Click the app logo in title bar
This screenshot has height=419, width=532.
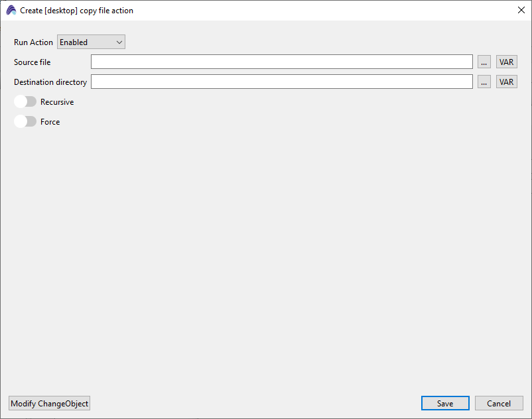11,11
